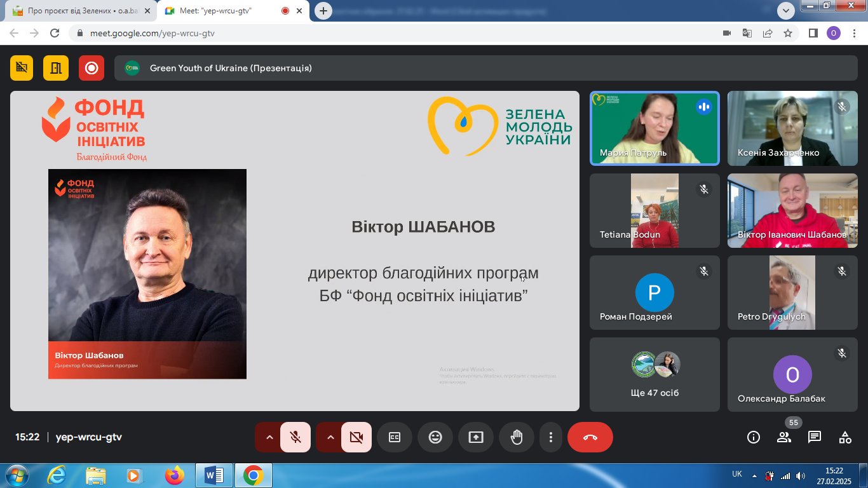Unmute the microphone in Meet controls
Image resolution: width=868 pixels, height=488 pixels.
[295, 437]
